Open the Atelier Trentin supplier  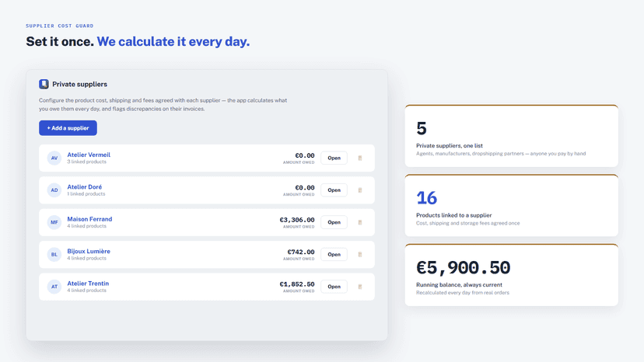click(334, 287)
